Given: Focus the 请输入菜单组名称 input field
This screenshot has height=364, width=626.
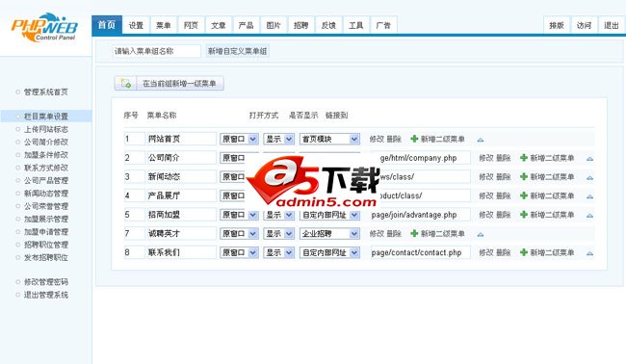Looking at the screenshot, I should [x=156, y=51].
